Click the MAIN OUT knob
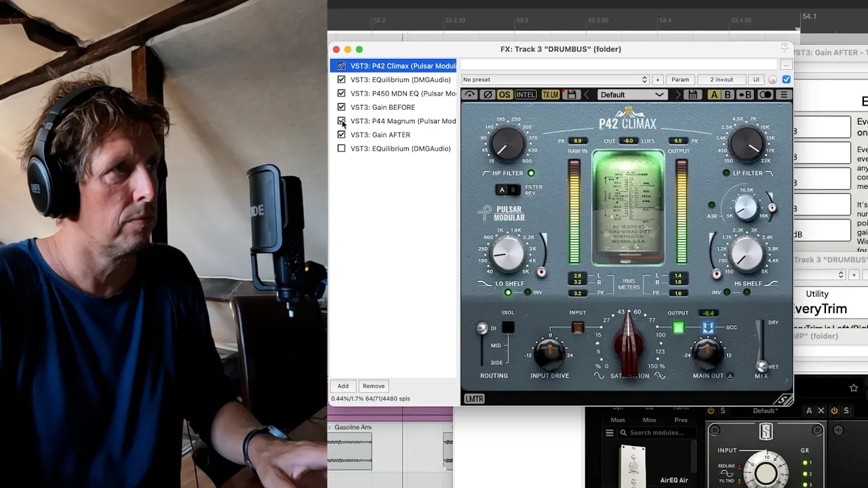868x488 pixels. tap(707, 353)
